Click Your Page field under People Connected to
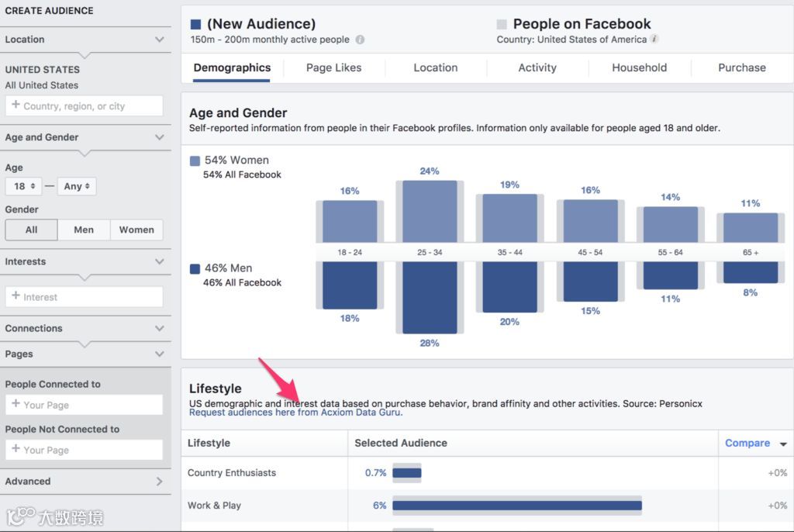Viewport: 794px width, 532px height. click(84, 405)
